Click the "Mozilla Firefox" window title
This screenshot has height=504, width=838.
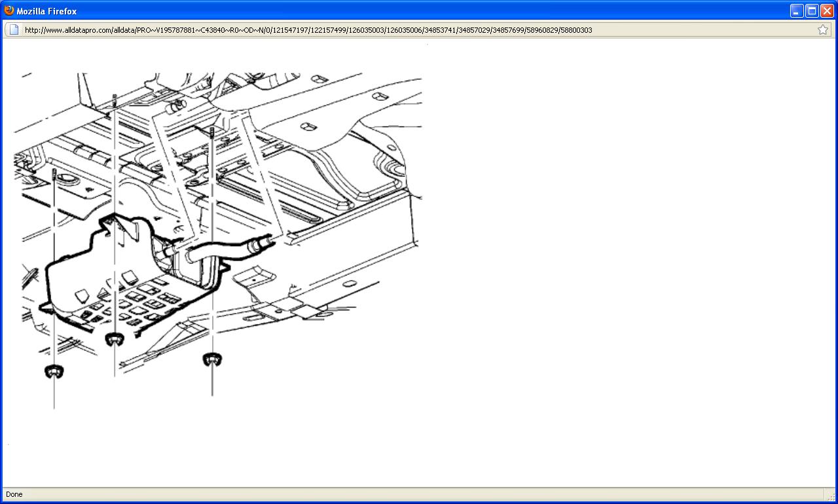pyautogui.click(x=46, y=11)
